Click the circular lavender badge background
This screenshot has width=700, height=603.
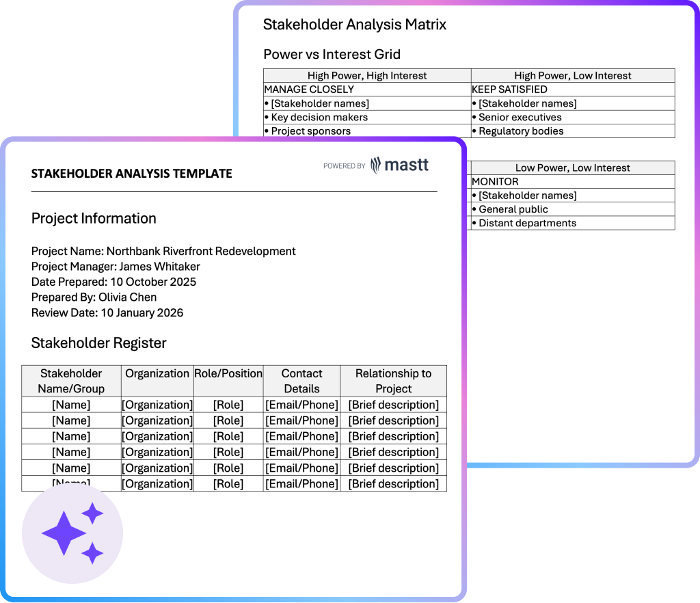tap(72, 533)
